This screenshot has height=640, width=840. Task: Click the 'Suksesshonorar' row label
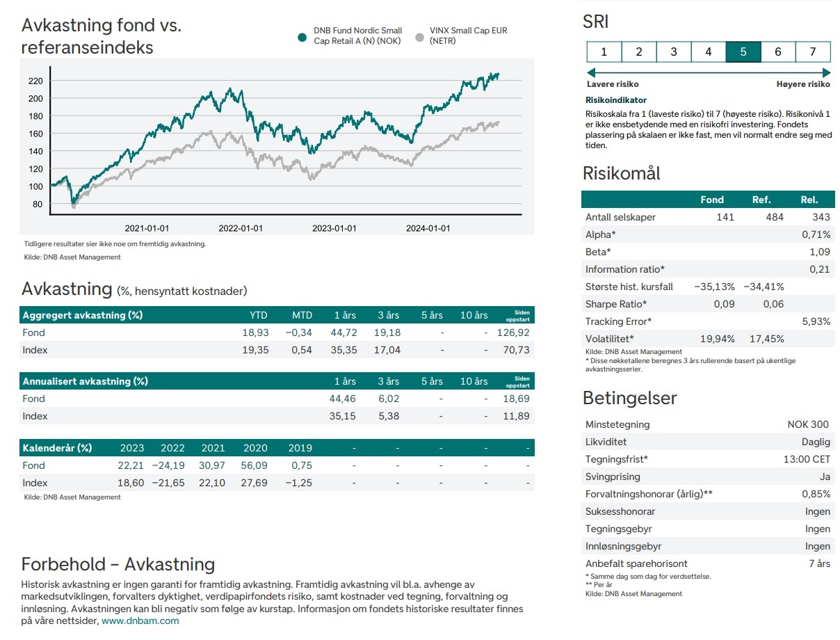[x=620, y=511]
